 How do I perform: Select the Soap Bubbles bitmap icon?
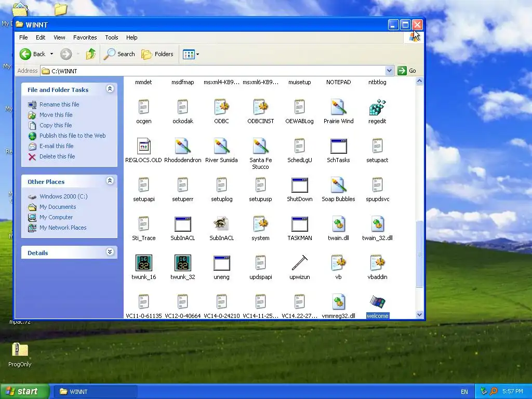(x=338, y=185)
